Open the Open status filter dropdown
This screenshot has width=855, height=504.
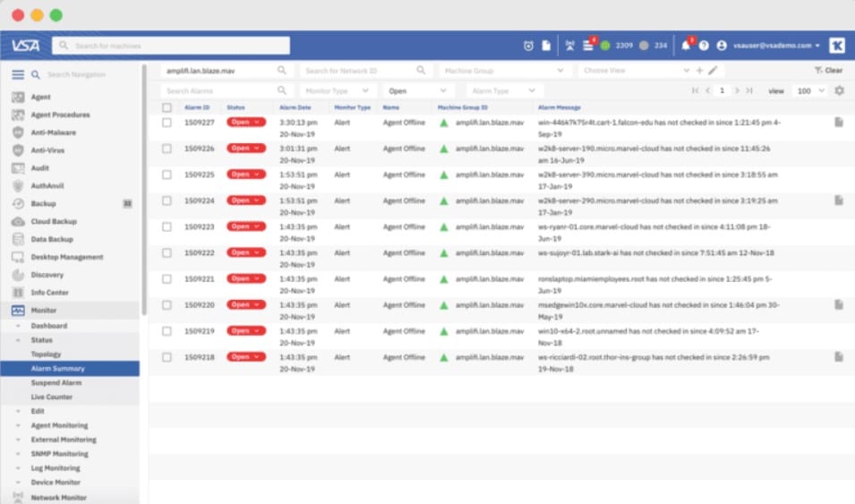coord(418,90)
